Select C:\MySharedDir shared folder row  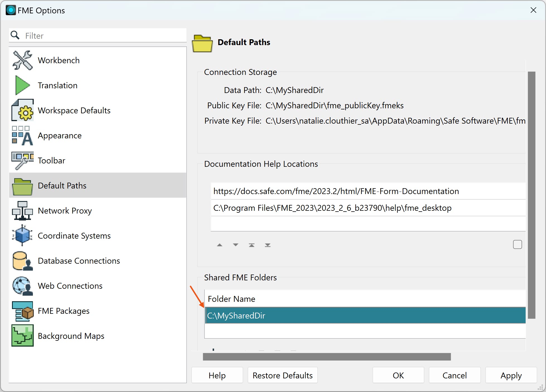365,315
